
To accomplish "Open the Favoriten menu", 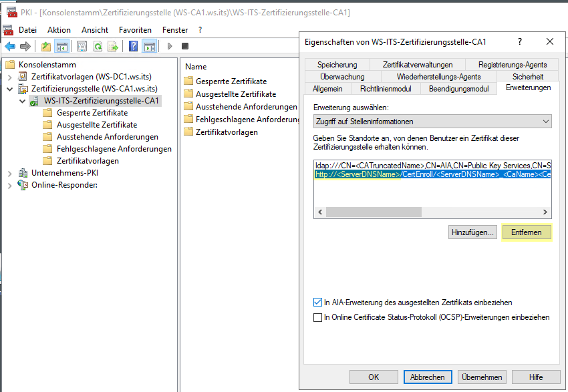I will point(135,30).
